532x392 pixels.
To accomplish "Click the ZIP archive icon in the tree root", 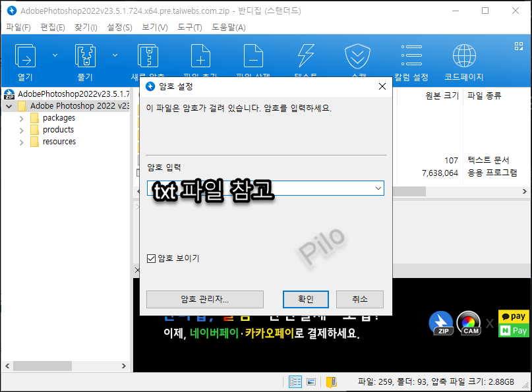I will (9, 94).
